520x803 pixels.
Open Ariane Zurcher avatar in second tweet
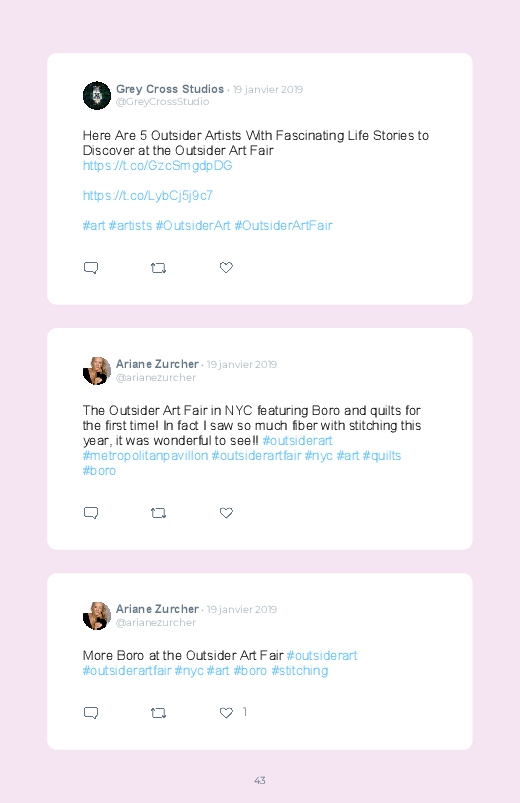(x=97, y=371)
